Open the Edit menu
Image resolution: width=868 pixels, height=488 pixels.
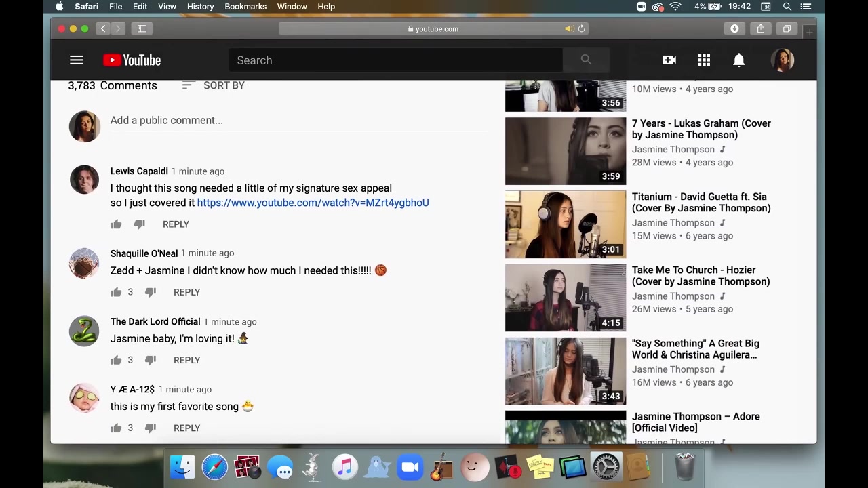coord(140,7)
